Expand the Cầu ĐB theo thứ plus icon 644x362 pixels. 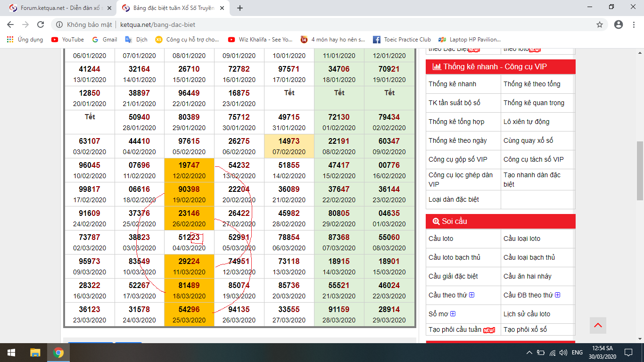557,295
